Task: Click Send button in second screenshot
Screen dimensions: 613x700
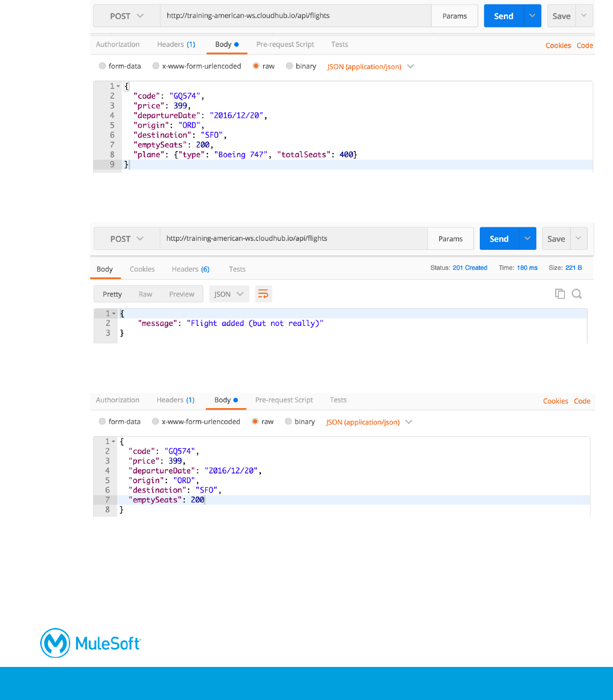Action: click(499, 239)
